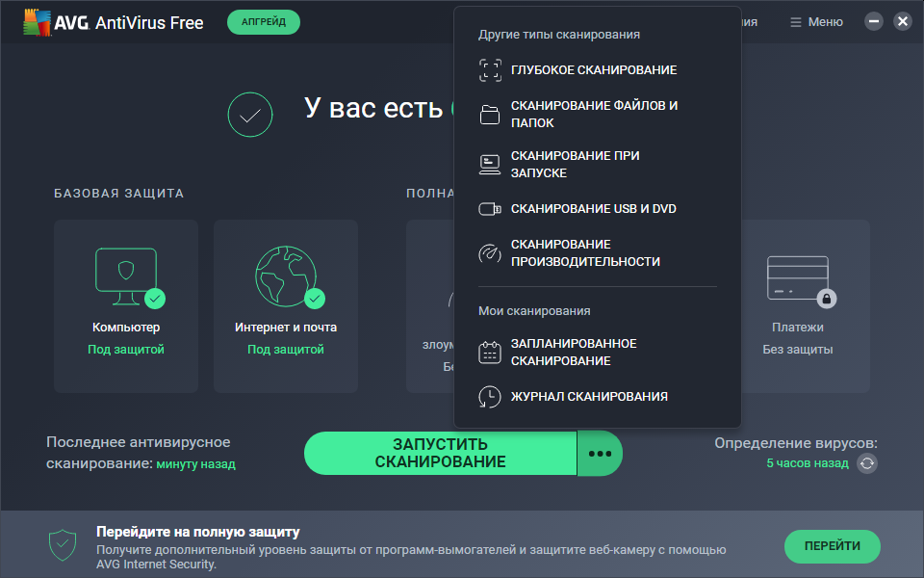Click the performance scan gauge icon
The height and width of the screenshot is (578, 924).
pyautogui.click(x=490, y=253)
